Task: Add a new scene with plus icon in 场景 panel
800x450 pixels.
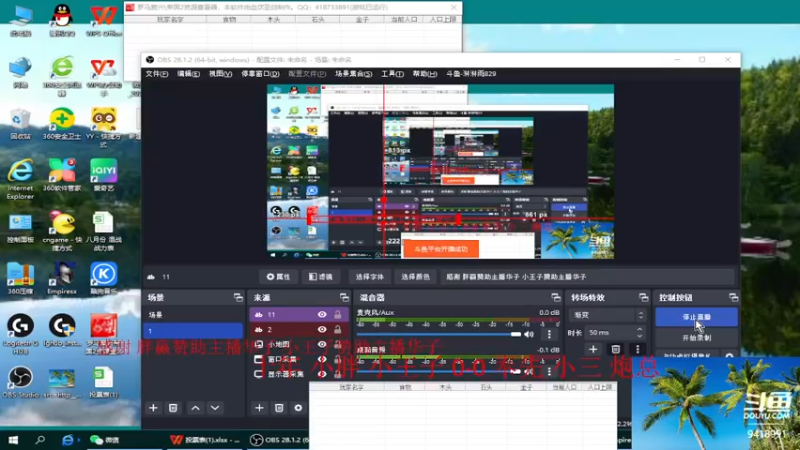Action: (153, 408)
